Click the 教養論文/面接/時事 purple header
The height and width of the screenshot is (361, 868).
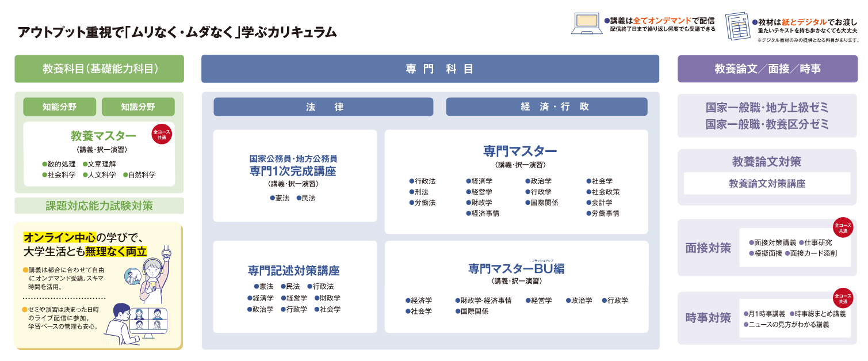[767, 69]
